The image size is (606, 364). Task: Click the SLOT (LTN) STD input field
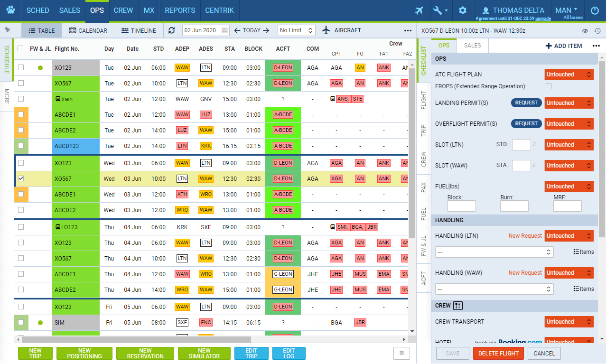pyautogui.click(x=521, y=145)
